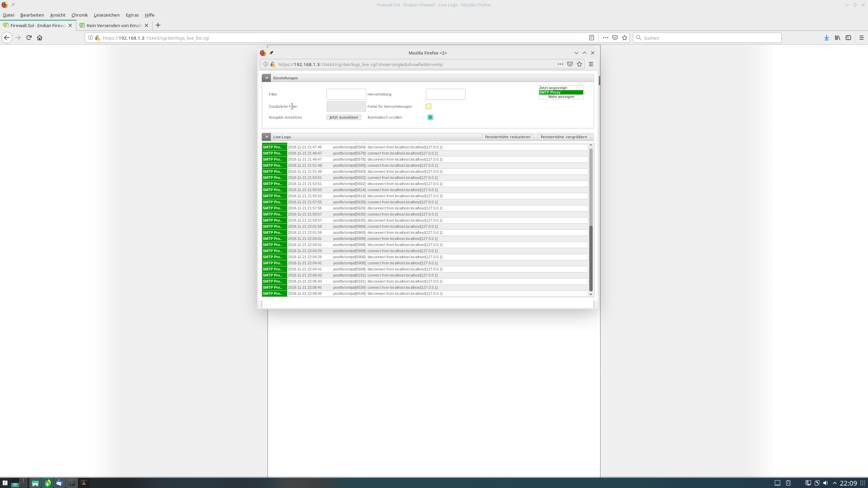Switch to Kein Versenden von Emails tab
Image resolution: width=868 pixels, height=488 pixels.
coord(114,25)
